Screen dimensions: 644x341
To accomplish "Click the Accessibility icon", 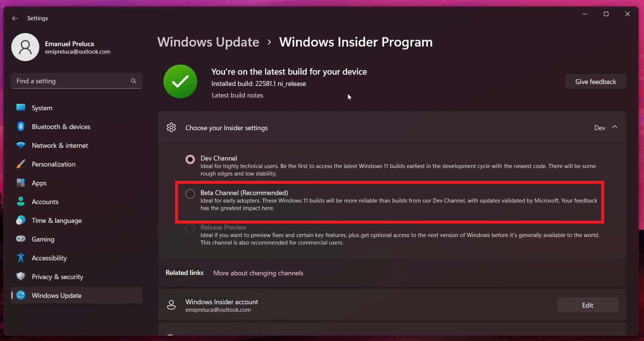I will 21,258.
